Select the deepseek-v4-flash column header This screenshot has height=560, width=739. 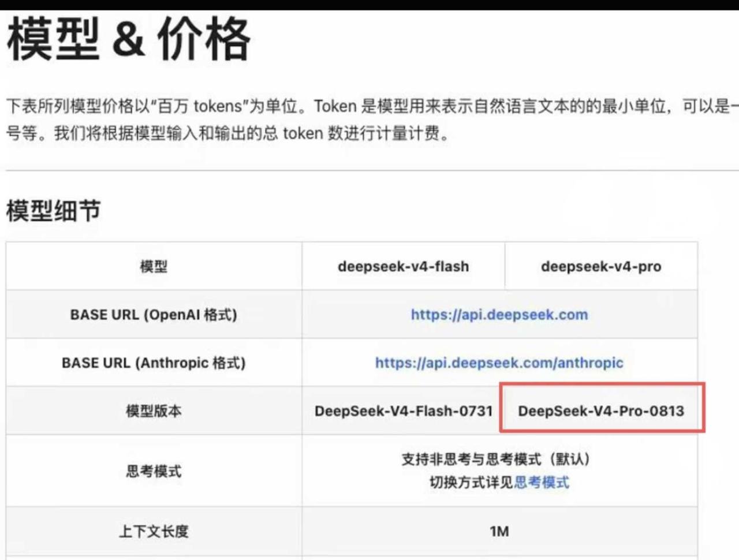pyautogui.click(x=404, y=266)
